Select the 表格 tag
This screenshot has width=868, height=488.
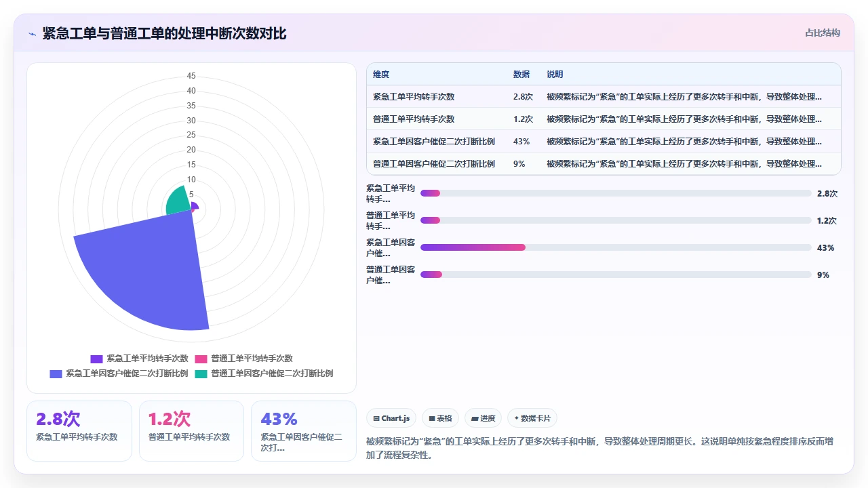coord(441,418)
